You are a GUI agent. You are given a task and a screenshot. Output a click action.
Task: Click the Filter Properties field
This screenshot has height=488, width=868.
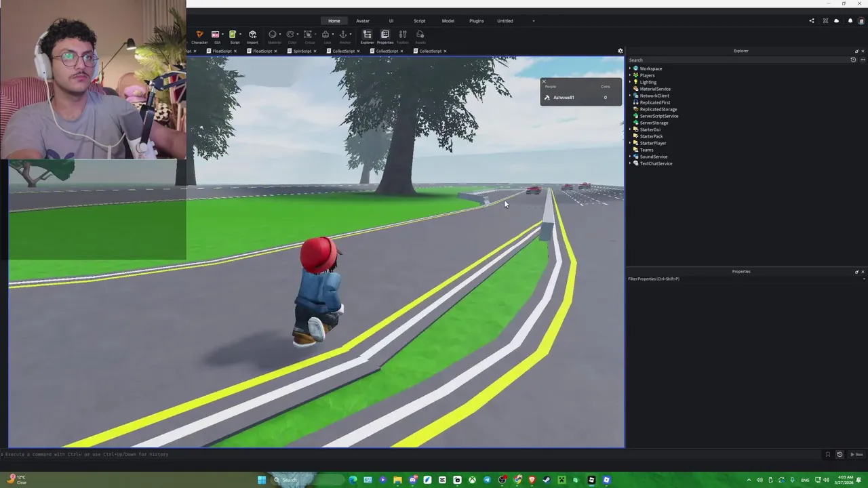[746, 279]
